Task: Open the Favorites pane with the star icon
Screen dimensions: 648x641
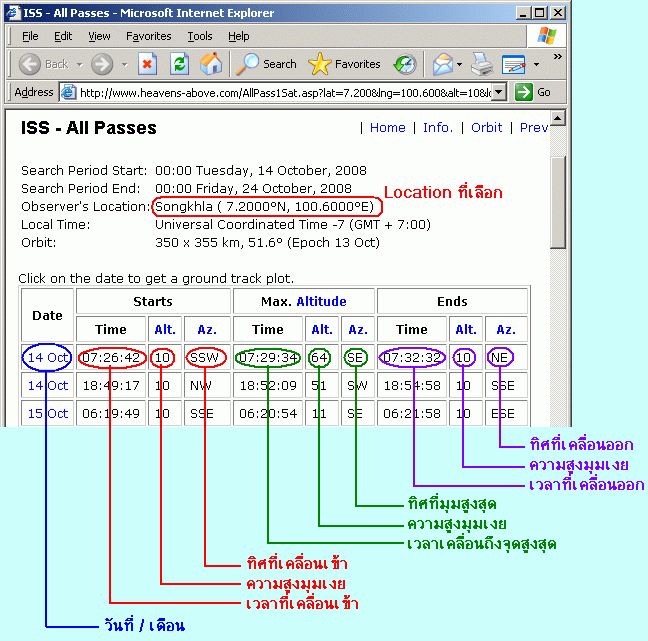Action: pyautogui.click(x=344, y=64)
